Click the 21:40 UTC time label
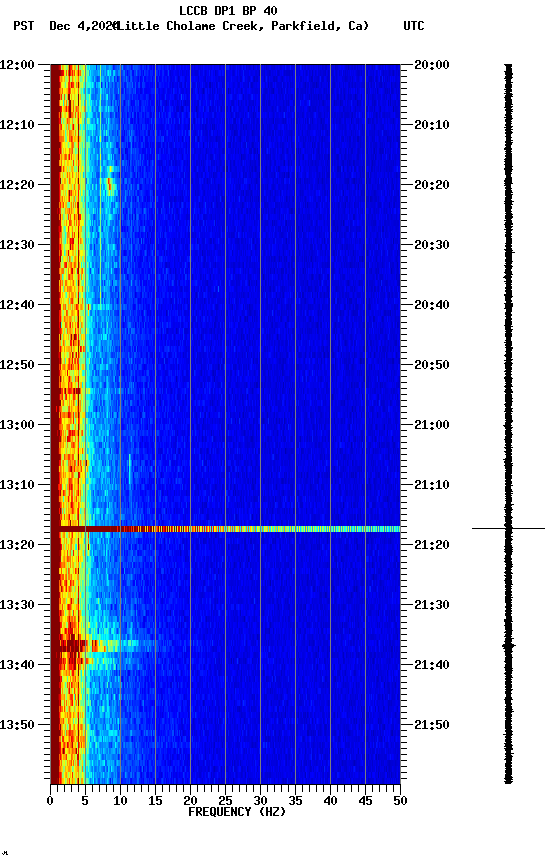552x864 pixels. 432,665
